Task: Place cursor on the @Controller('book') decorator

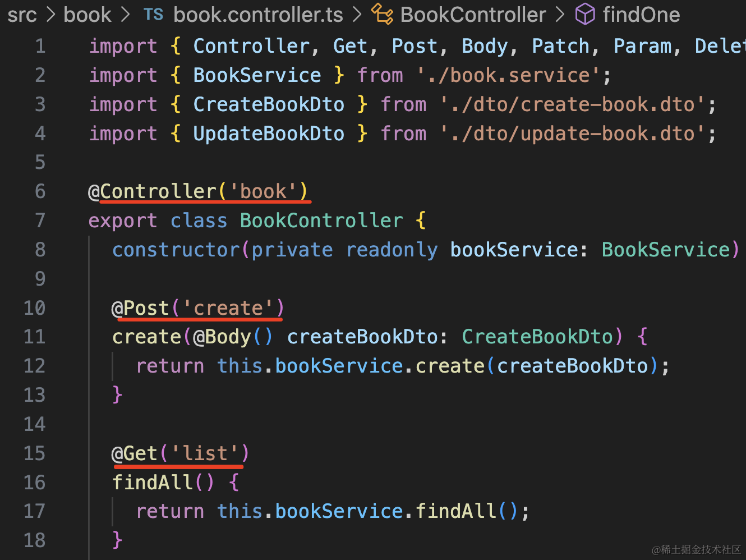Action: pyautogui.click(x=199, y=191)
